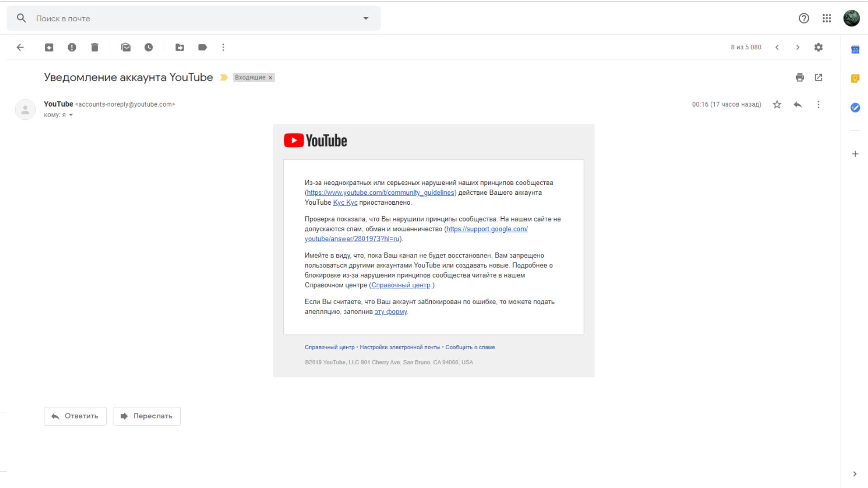Screen dimensions: 868x488
Task: Focus the mail search field
Action: (194, 19)
